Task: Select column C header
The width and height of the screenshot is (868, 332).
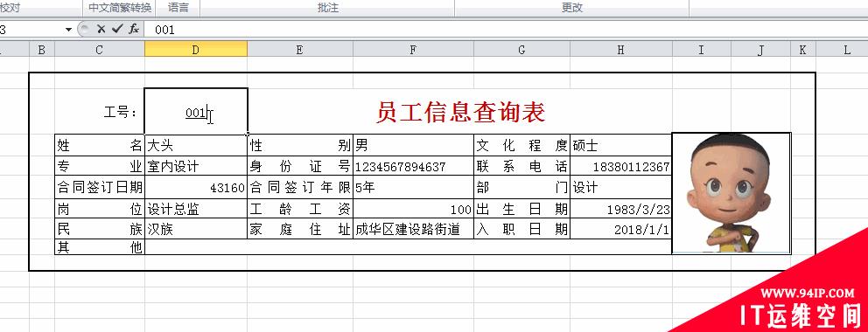Action: click(99, 50)
